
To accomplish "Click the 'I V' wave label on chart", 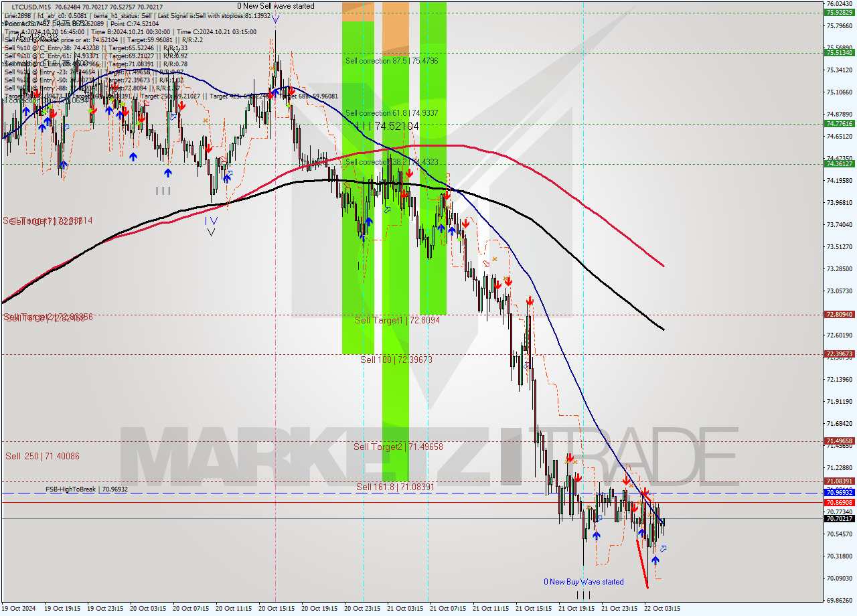I will tap(211, 220).
